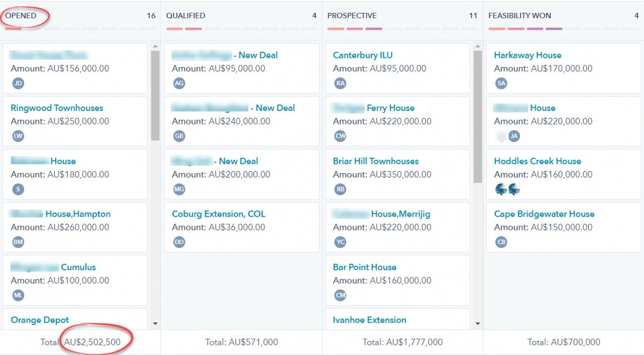Click the CM avatar on Bar Point House
644x355 pixels.
tap(340, 294)
